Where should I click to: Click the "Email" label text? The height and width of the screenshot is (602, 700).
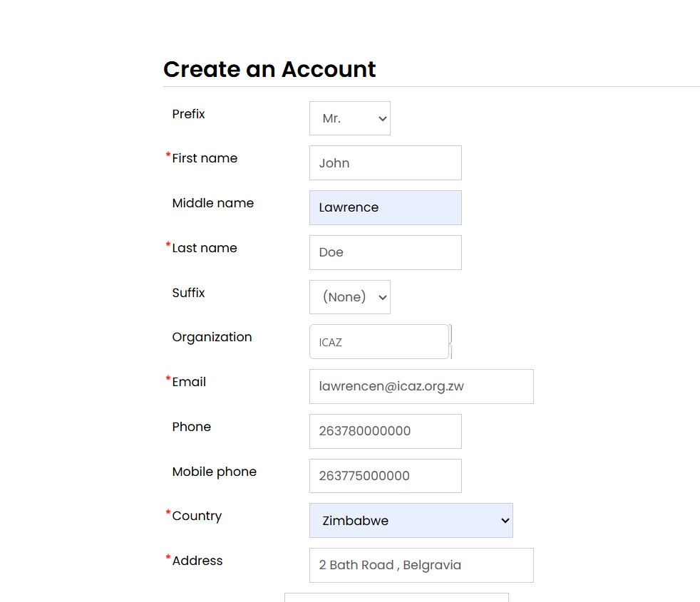click(189, 382)
